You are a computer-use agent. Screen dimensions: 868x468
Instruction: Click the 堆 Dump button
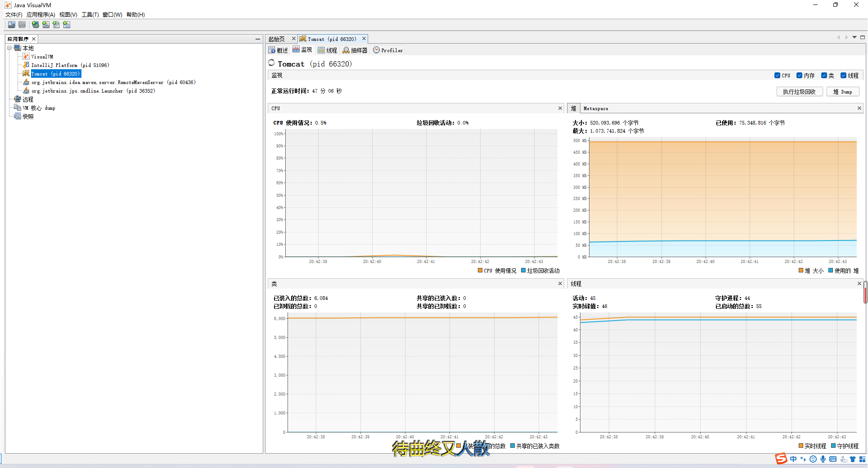point(843,92)
